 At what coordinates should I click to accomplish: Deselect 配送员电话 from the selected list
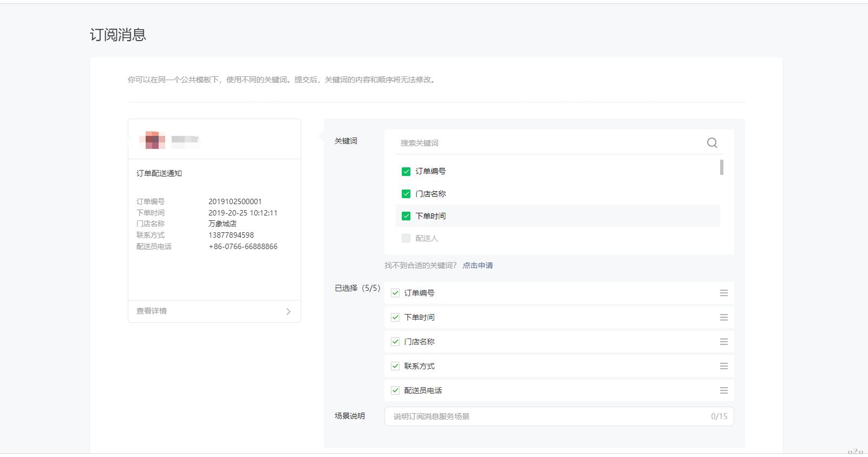[x=395, y=390]
